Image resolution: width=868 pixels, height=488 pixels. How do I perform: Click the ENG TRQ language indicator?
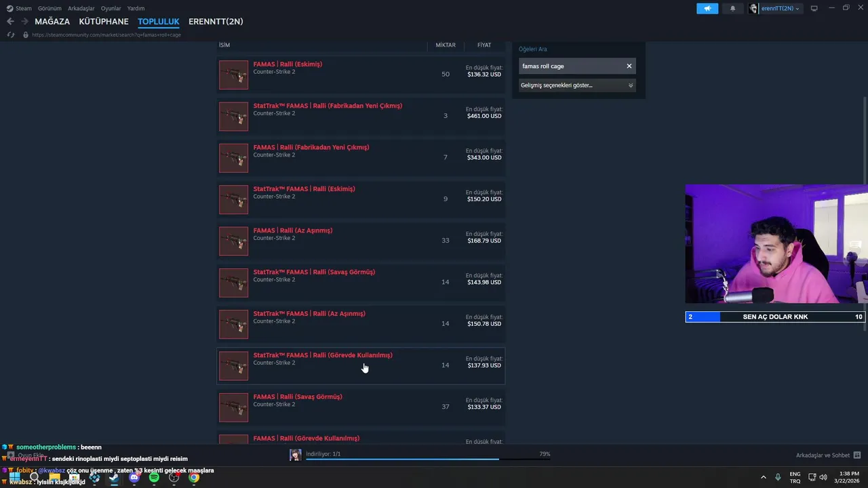click(x=795, y=478)
